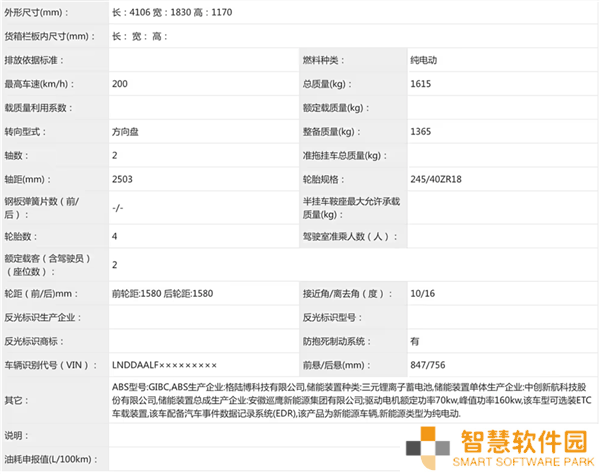Viewport: 600px width, 474px height.
Task: Select the track value 前轮距:1580 后轮距:1580
Action: (x=162, y=294)
